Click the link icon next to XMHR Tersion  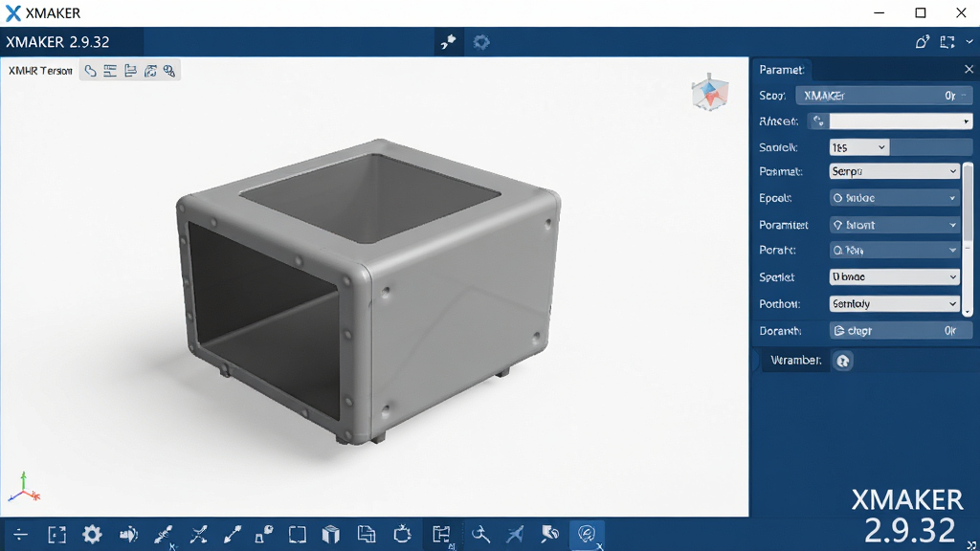(x=91, y=71)
